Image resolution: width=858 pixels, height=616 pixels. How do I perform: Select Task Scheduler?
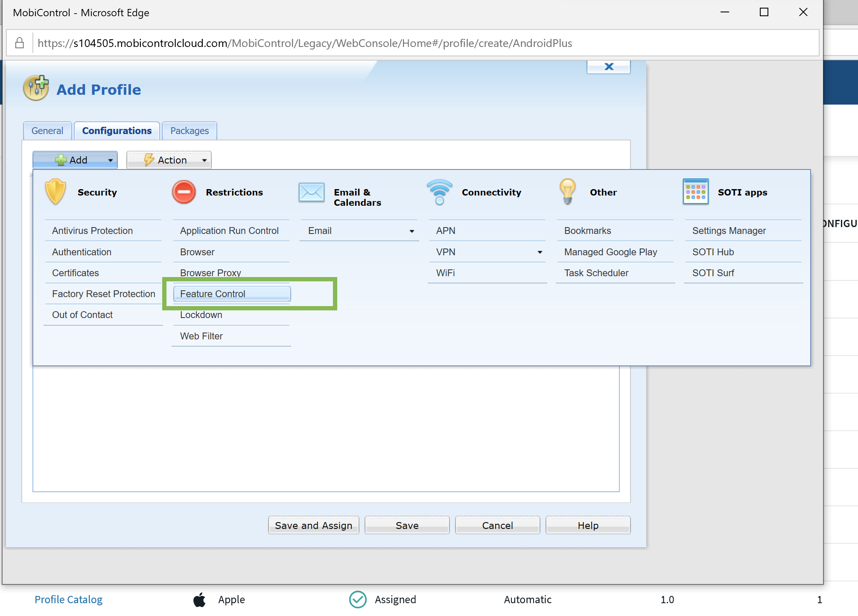(x=616, y=273)
